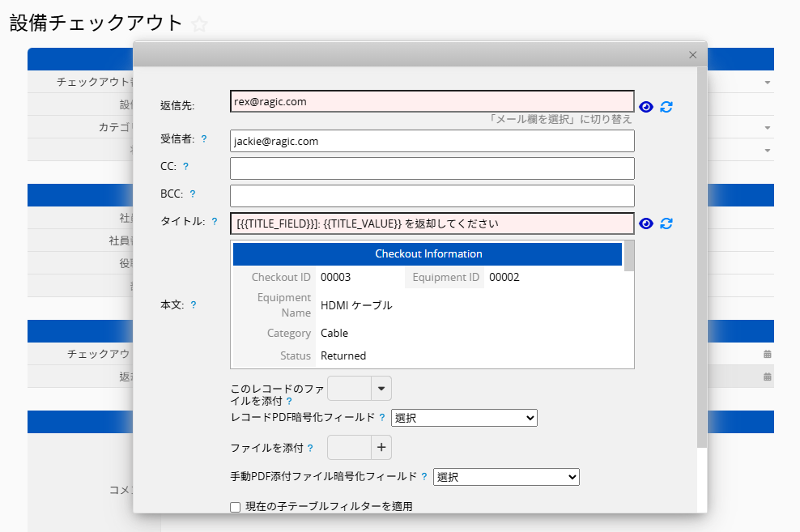Click the empty BCC input field
The image size is (800, 532).
coord(432,195)
